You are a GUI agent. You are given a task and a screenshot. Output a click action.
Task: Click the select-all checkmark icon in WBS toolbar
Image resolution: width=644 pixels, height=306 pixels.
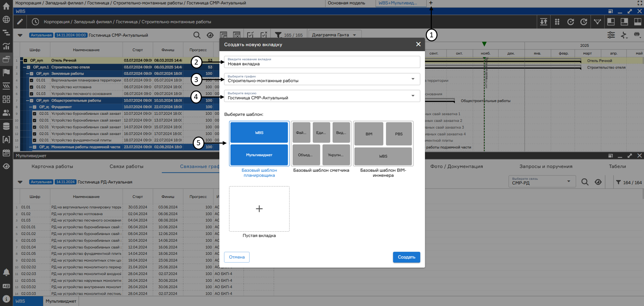point(250,35)
